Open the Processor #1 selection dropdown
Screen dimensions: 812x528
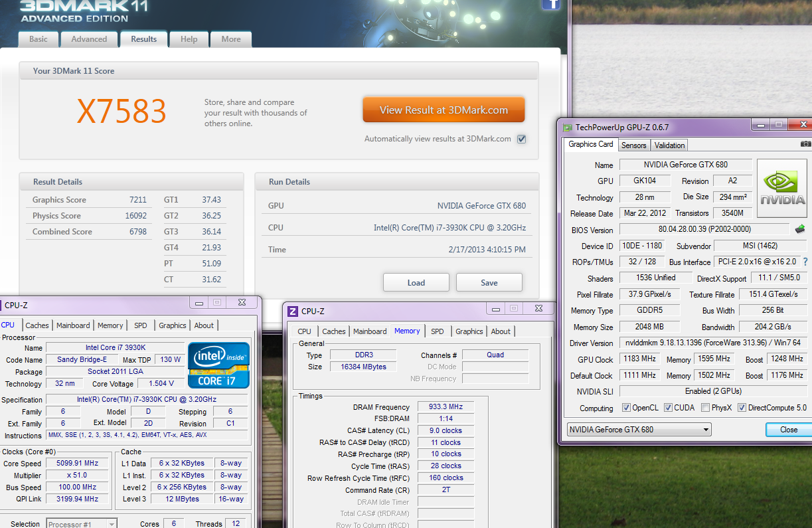pyautogui.click(x=81, y=524)
